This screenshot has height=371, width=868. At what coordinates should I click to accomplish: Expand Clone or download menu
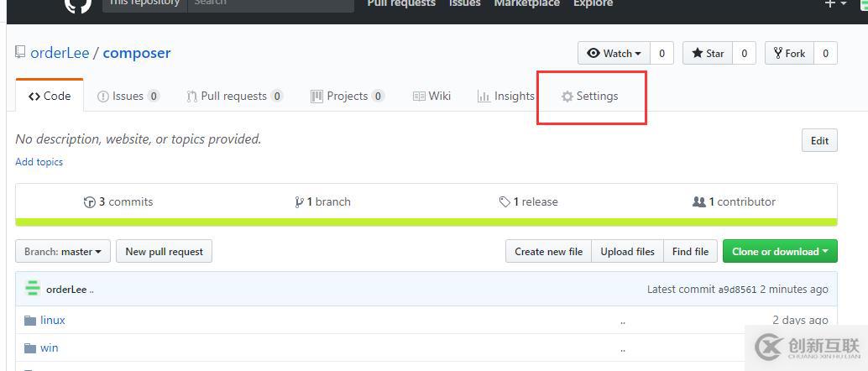(780, 252)
